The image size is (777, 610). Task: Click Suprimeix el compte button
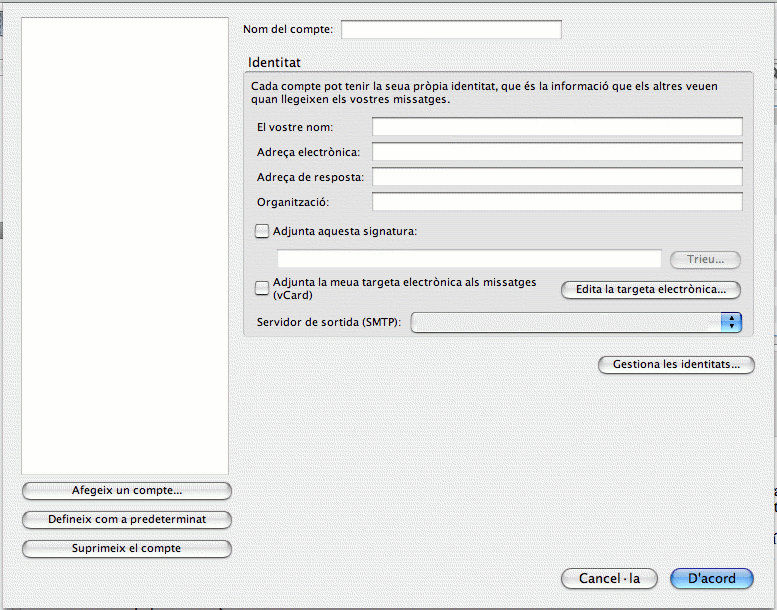click(127, 549)
